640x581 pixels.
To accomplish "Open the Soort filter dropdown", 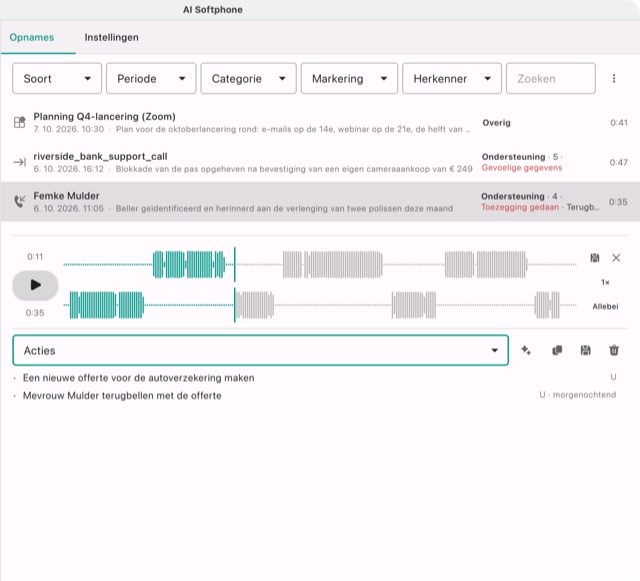I will coord(57,78).
